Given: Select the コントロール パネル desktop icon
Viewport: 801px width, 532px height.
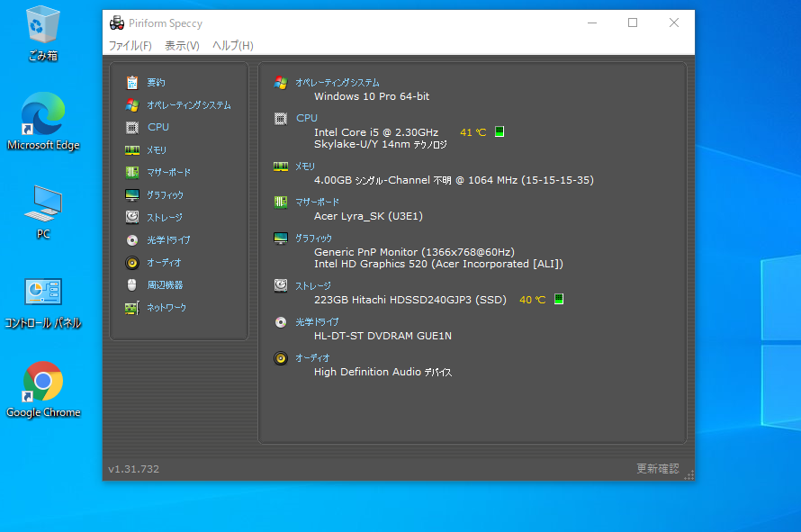Looking at the screenshot, I should pos(43,303).
